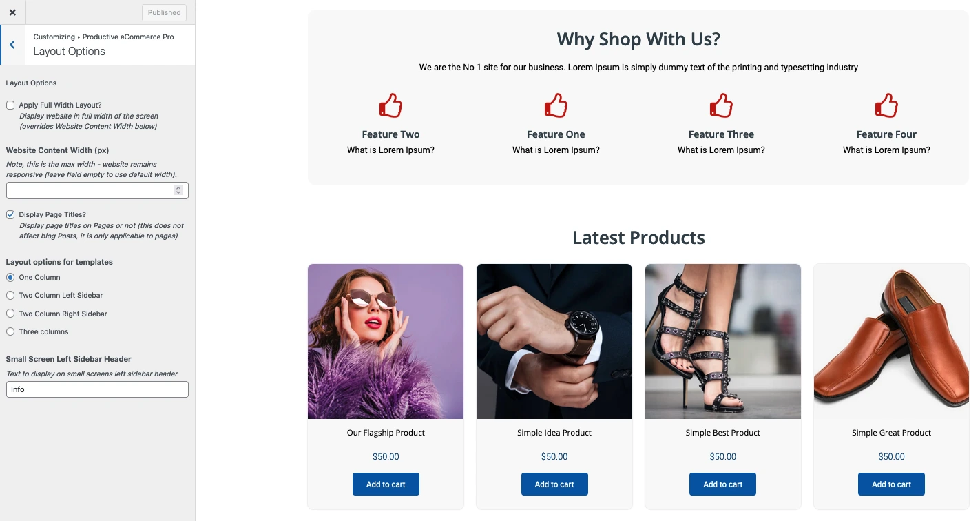Viewport: 980px width, 521px height.
Task: Select the One Column layout radio
Action: coord(10,278)
